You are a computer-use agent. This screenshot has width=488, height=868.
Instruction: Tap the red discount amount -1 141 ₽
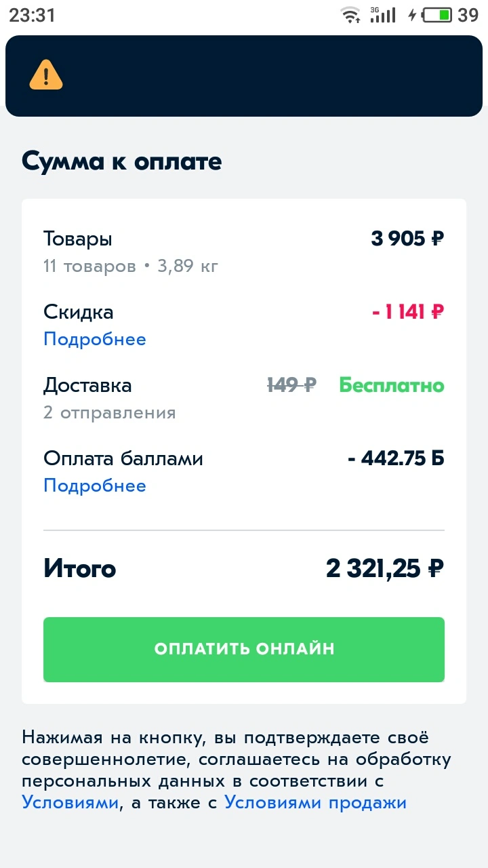point(408,312)
